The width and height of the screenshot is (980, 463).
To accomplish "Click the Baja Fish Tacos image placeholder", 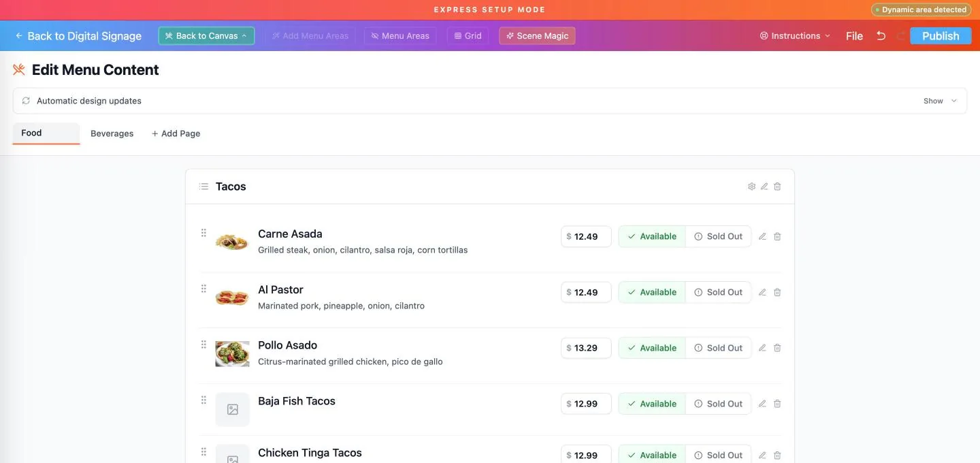I will pos(233,410).
